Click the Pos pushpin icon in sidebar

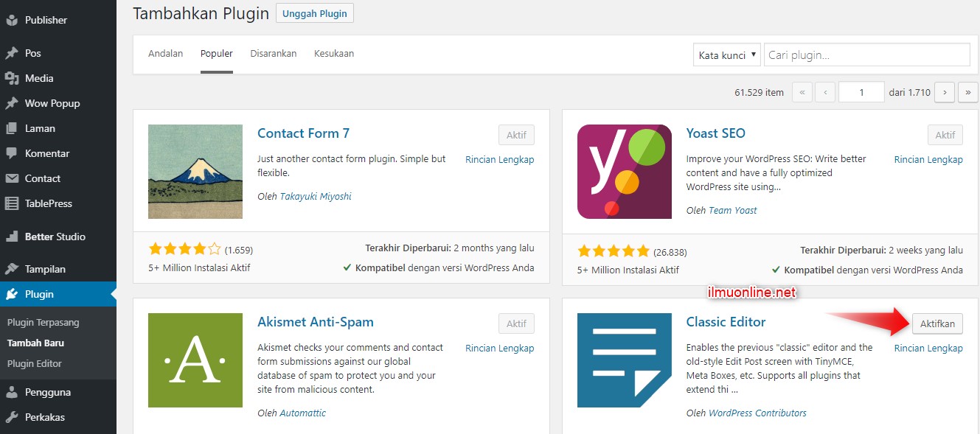pos(12,53)
